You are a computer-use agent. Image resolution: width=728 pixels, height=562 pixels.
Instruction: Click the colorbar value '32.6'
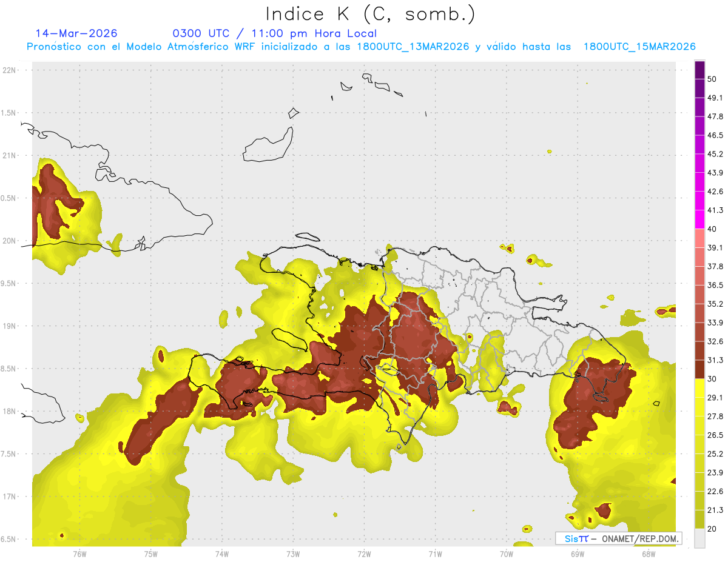click(x=715, y=341)
